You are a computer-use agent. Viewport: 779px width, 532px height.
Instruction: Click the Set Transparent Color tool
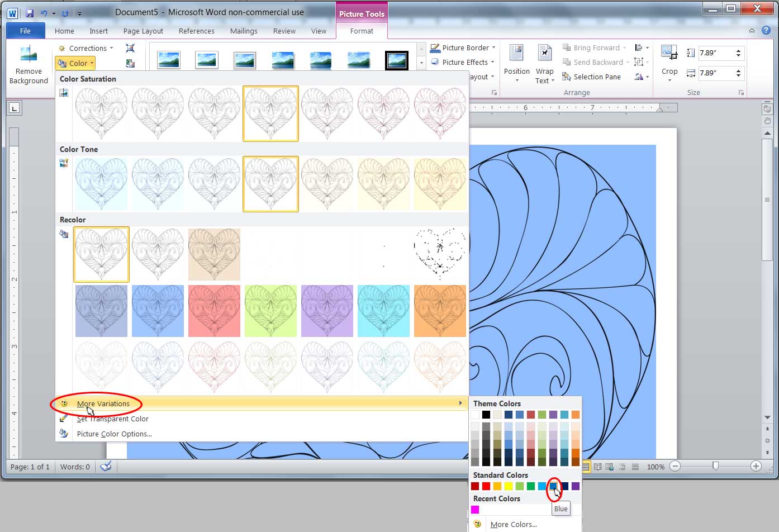[x=112, y=419]
